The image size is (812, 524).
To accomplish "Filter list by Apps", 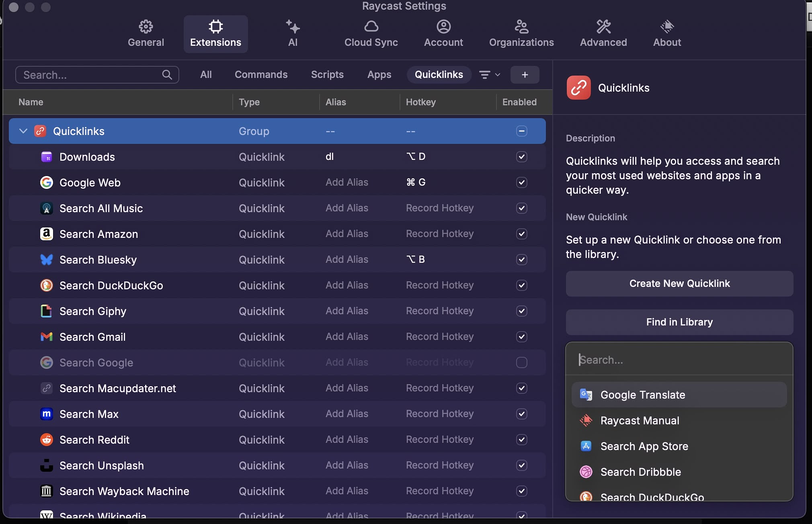I will click(x=379, y=75).
